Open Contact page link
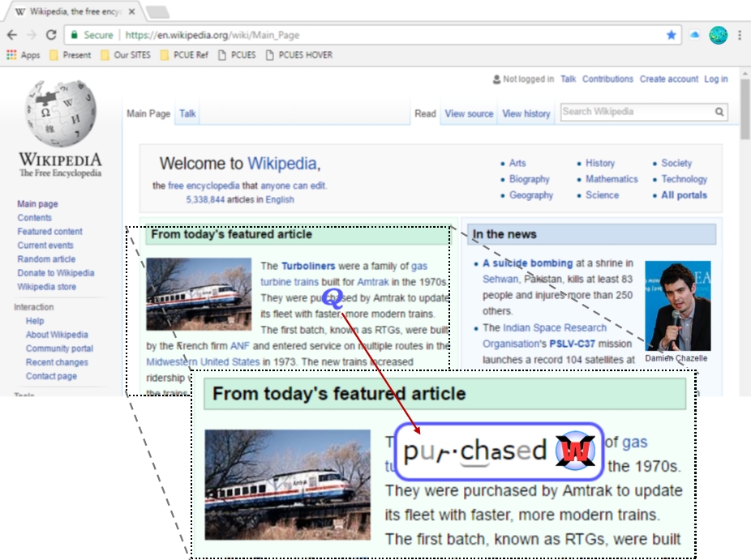 tap(51, 376)
